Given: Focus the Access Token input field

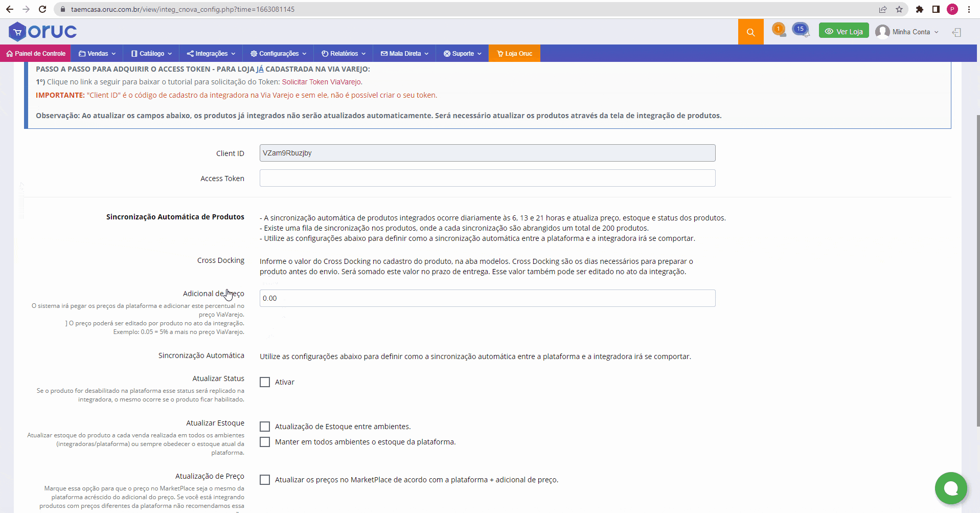Looking at the screenshot, I should click(487, 178).
